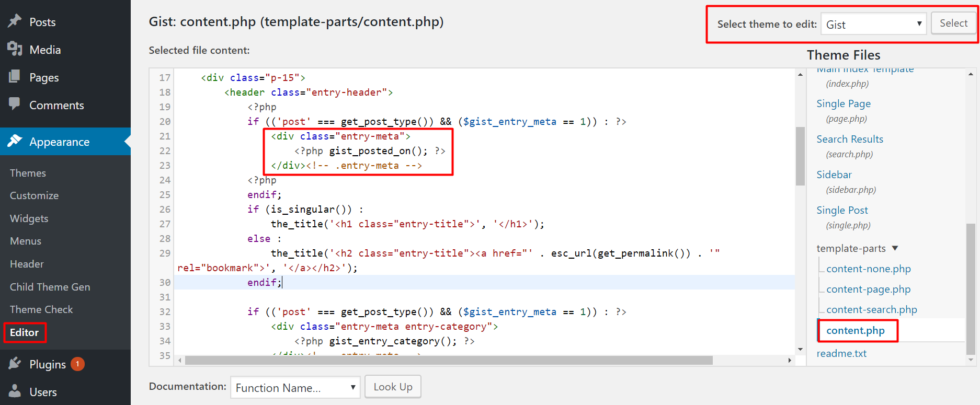Screen dimensions: 980x405
Task: Click the Plugins plug icon
Action: coord(15,364)
